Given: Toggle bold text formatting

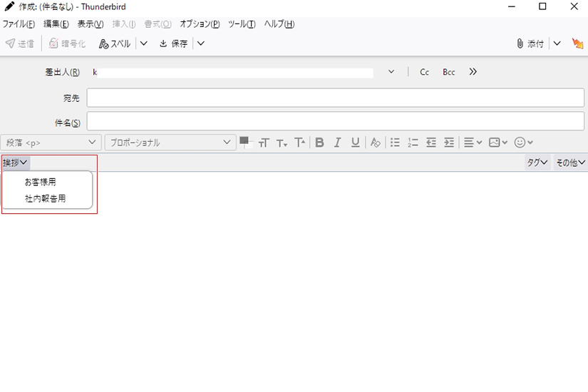Looking at the screenshot, I should (x=319, y=143).
